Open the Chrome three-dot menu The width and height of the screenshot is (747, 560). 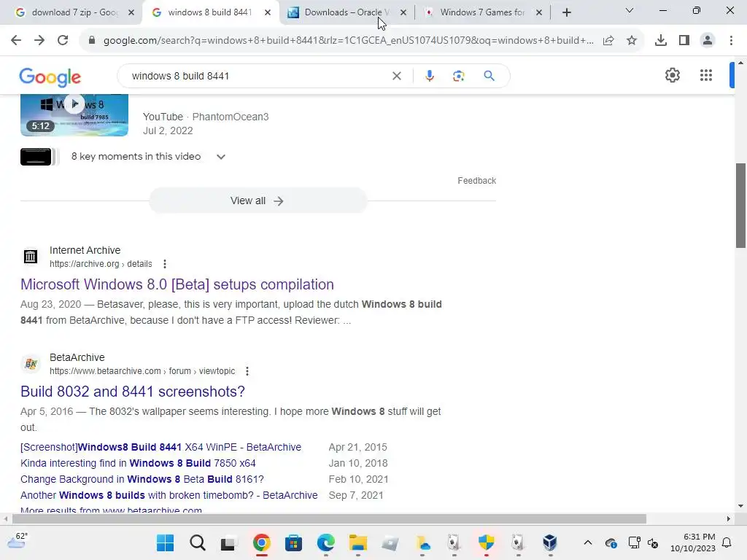[x=731, y=41]
